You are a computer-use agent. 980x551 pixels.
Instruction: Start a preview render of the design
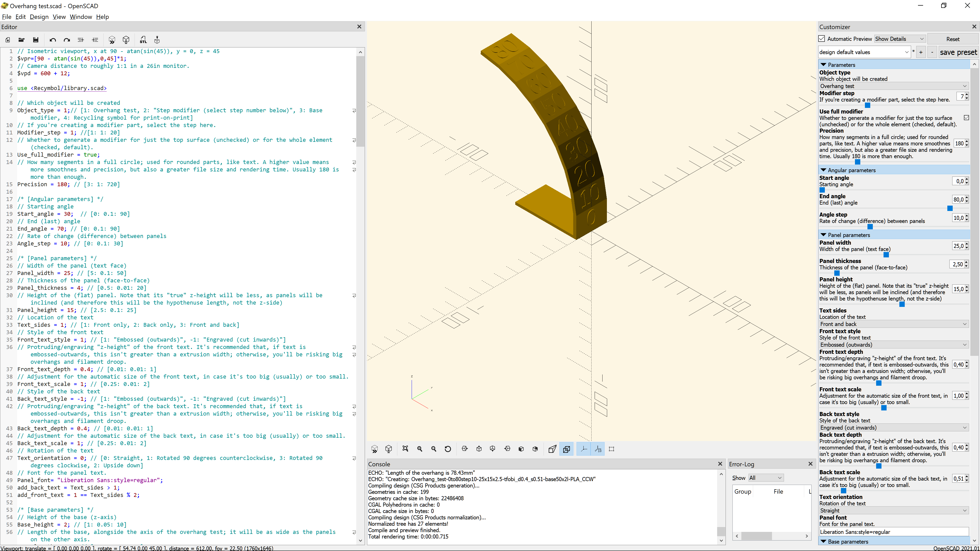[x=112, y=40]
